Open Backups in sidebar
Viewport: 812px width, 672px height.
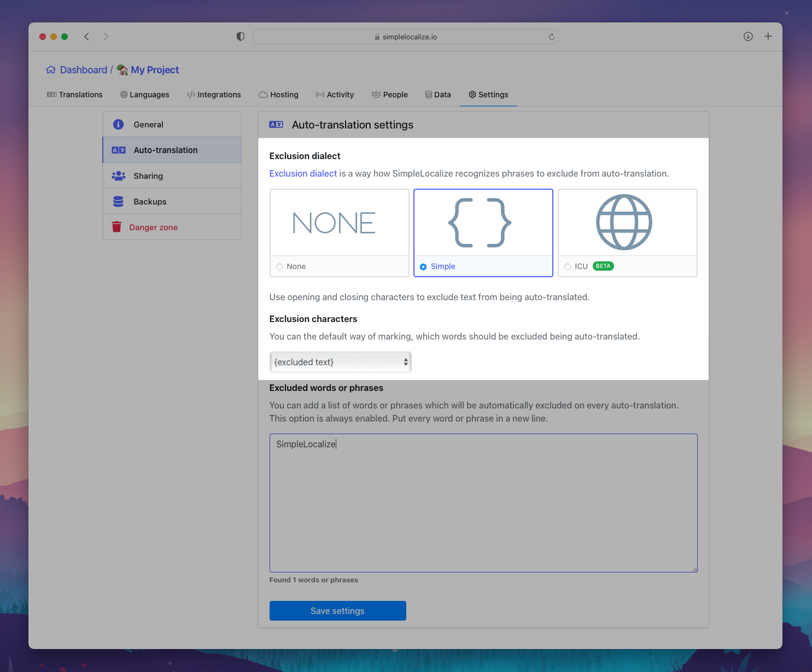(172, 202)
